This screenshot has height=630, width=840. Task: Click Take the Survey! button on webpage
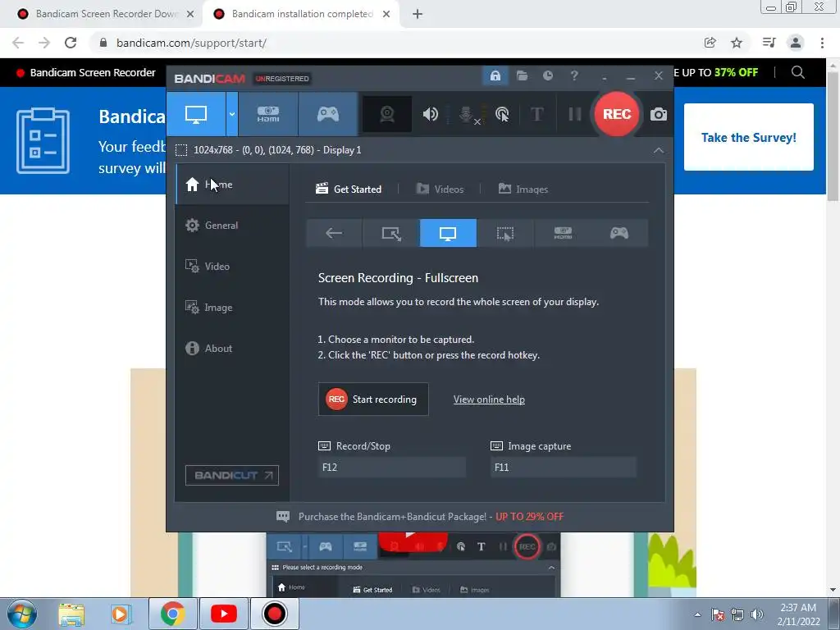coord(749,137)
